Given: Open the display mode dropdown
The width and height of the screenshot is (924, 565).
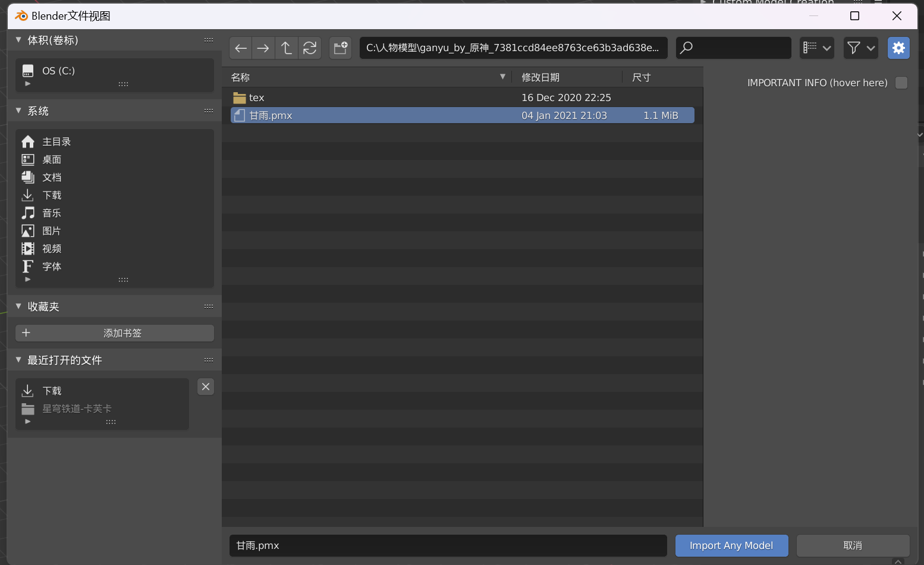Looking at the screenshot, I should [x=817, y=48].
